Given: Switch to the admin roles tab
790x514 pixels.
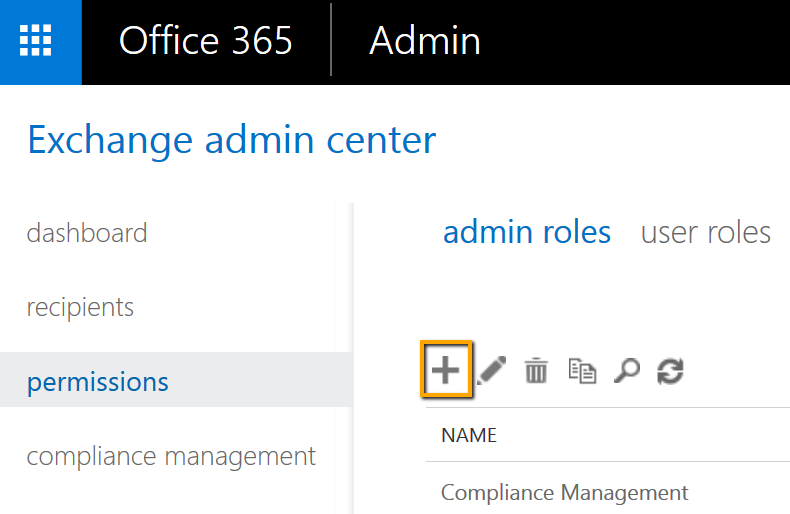Looking at the screenshot, I should (x=526, y=232).
